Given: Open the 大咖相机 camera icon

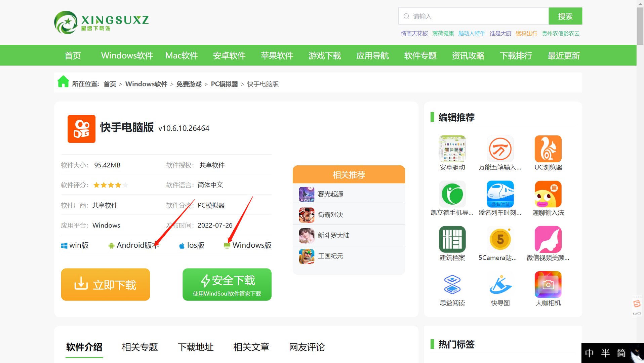Looking at the screenshot, I should click(x=548, y=284).
